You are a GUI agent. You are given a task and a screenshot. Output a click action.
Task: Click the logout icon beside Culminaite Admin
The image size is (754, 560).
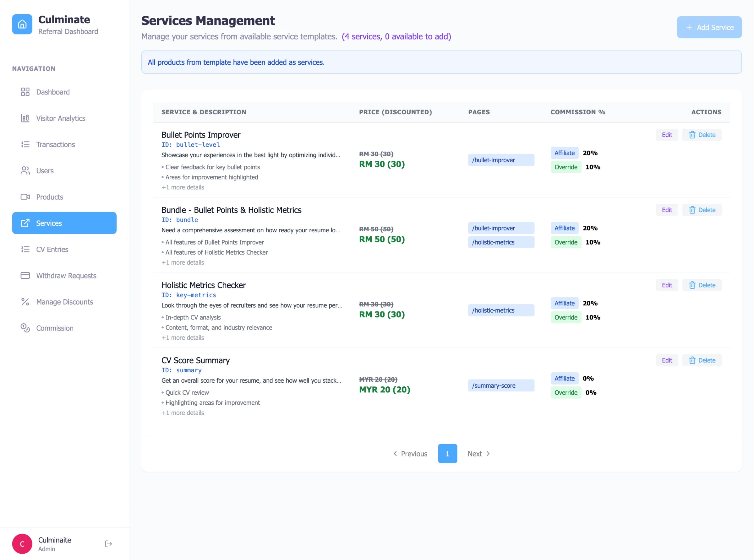108,544
